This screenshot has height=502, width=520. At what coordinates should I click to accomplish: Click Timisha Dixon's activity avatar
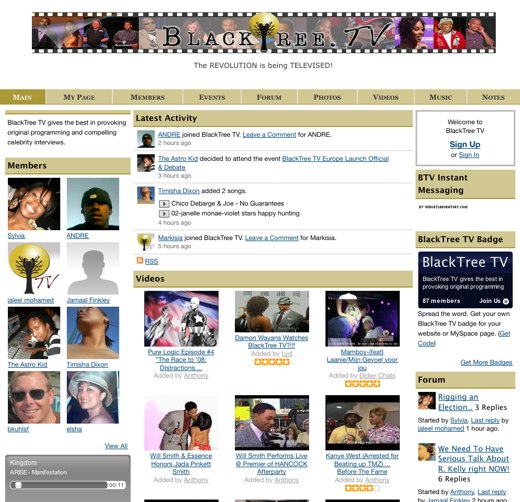146,195
